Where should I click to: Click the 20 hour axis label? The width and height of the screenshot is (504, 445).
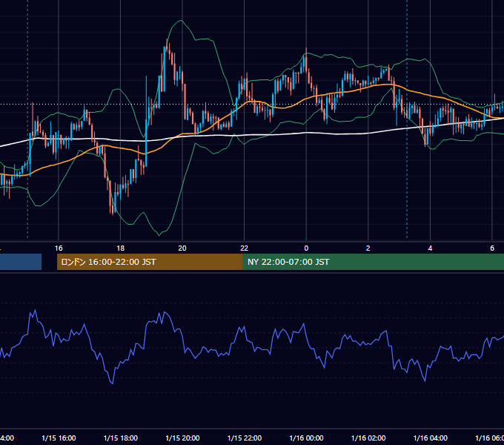point(182,248)
